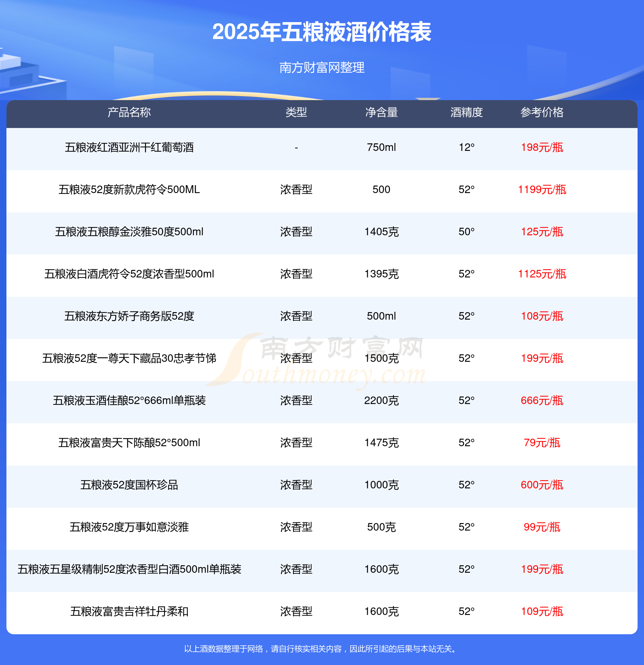Select the net content value 1405克

(x=381, y=232)
